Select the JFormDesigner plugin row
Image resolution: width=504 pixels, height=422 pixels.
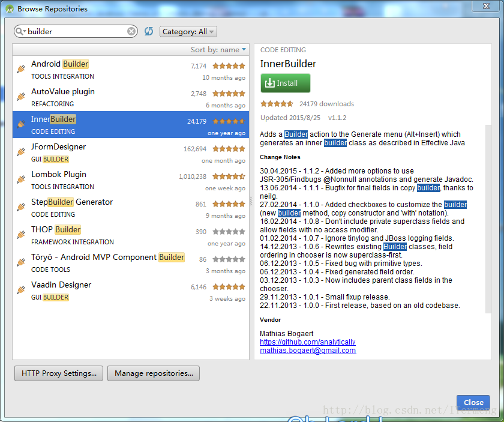[131, 152]
